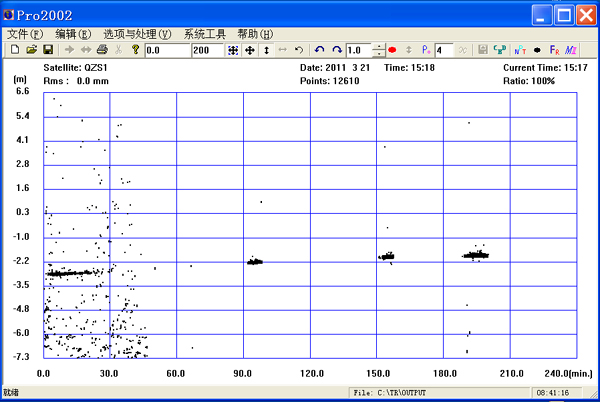The width and height of the screenshot is (600, 402).
Task: Open a file with the folder icon
Action: tap(32, 50)
